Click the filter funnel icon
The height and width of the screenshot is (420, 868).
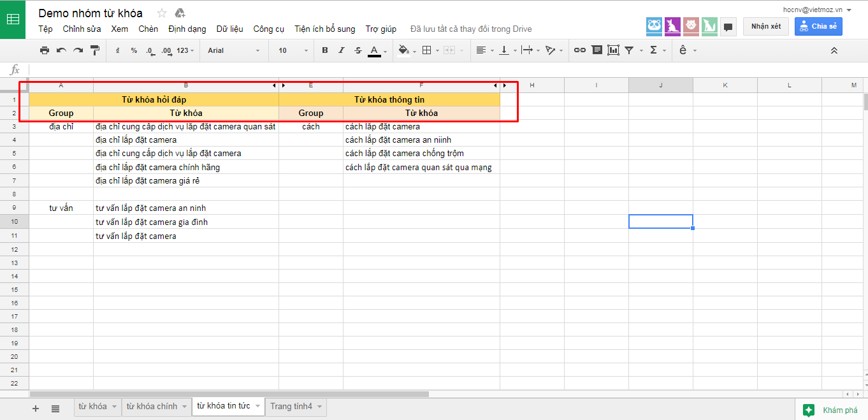(629, 50)
